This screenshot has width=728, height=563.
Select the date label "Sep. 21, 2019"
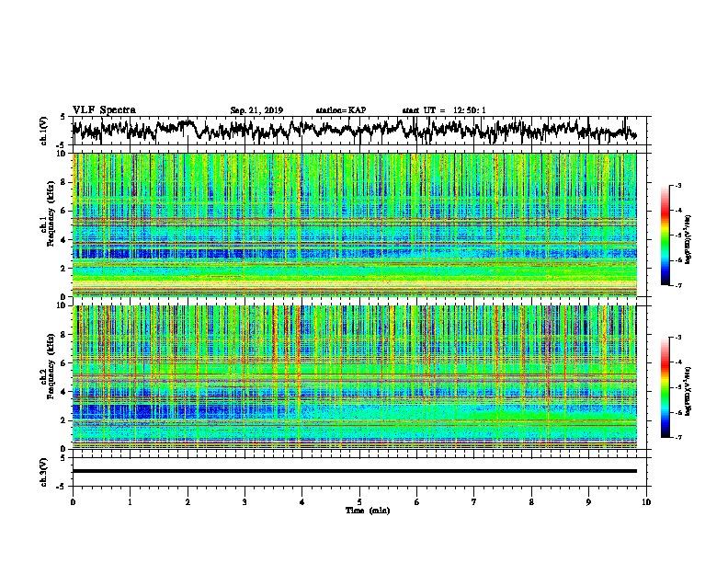click(256, 110)
